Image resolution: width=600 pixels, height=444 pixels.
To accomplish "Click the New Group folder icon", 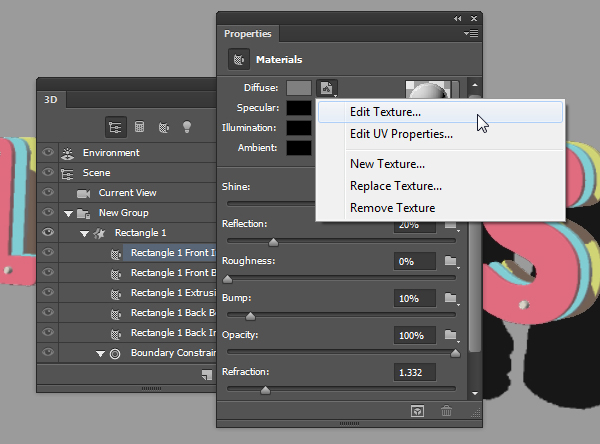I will [83, 213].
